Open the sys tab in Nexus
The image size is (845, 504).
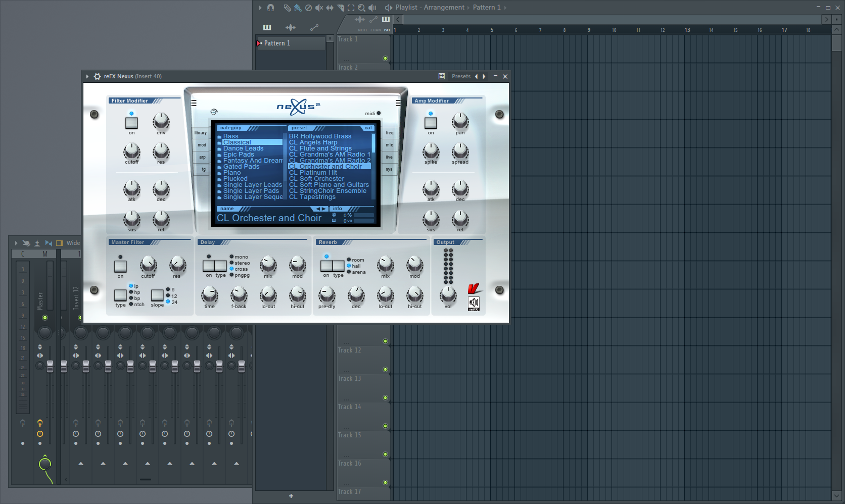[x=389, y=169]
